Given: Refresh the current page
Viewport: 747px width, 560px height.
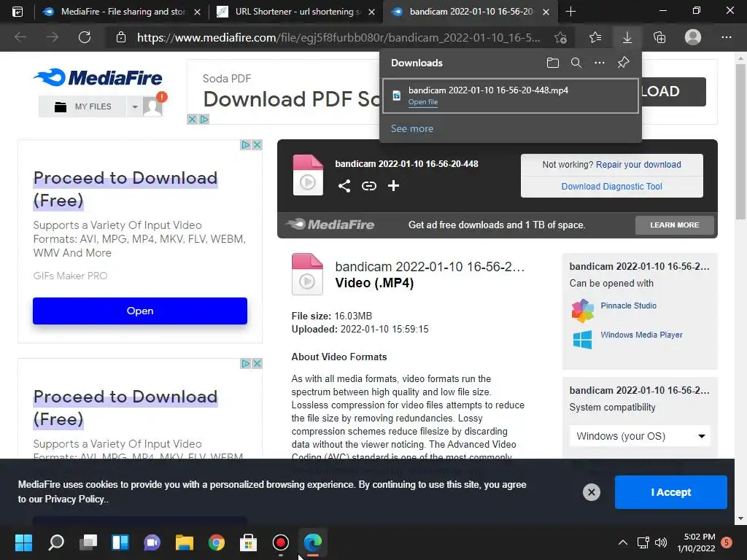Looking at the screenshot, I should coord(85,37).
